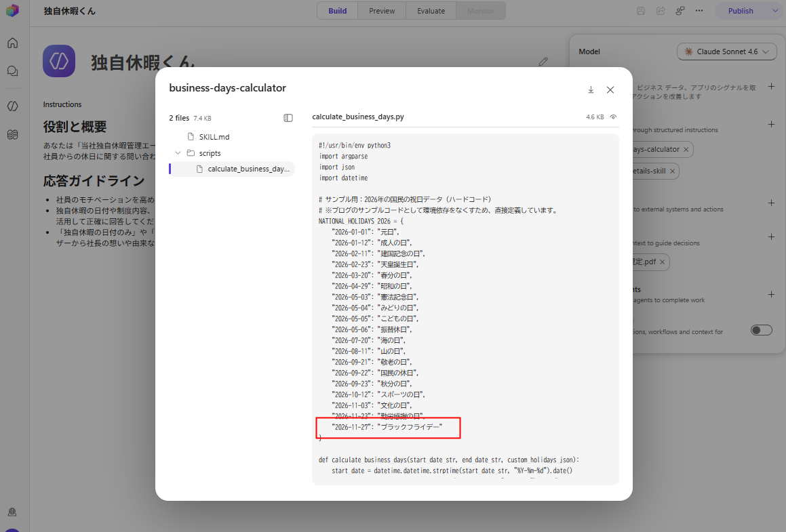
Task: Click the save icon in top bar
Action: click(x=641, y=11)
